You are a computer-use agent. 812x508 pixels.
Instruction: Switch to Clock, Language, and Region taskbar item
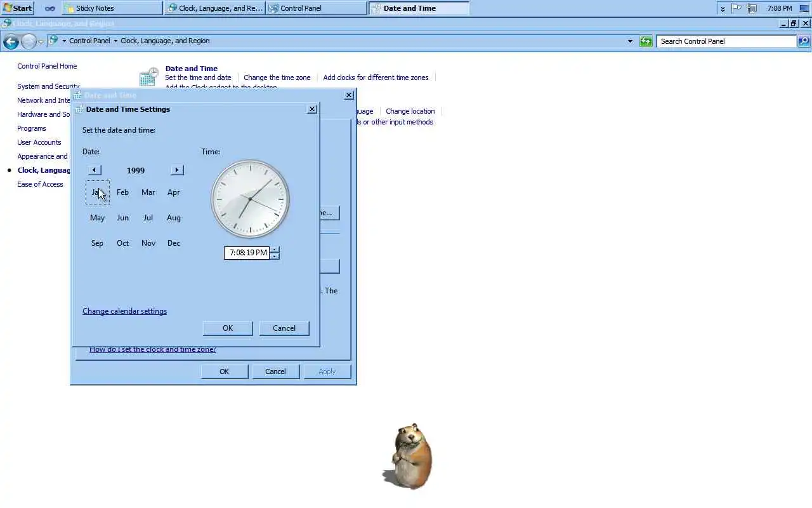click(x=214, y=8)
